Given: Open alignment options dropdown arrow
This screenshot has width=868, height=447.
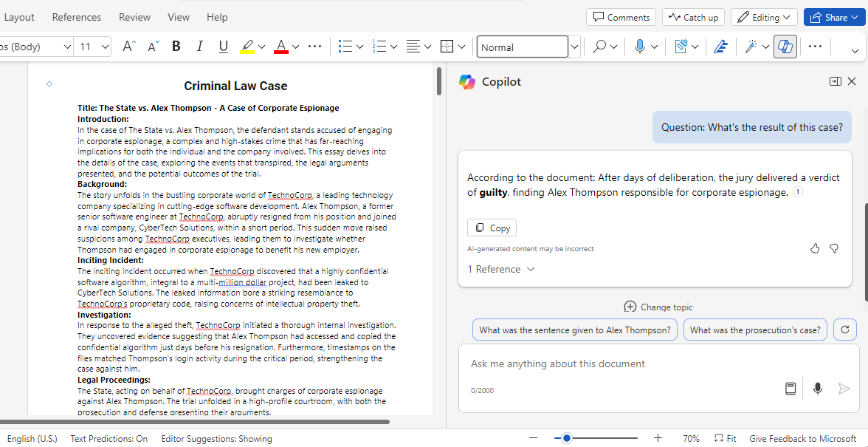Looking at the screenshot, I should (427, 47).
